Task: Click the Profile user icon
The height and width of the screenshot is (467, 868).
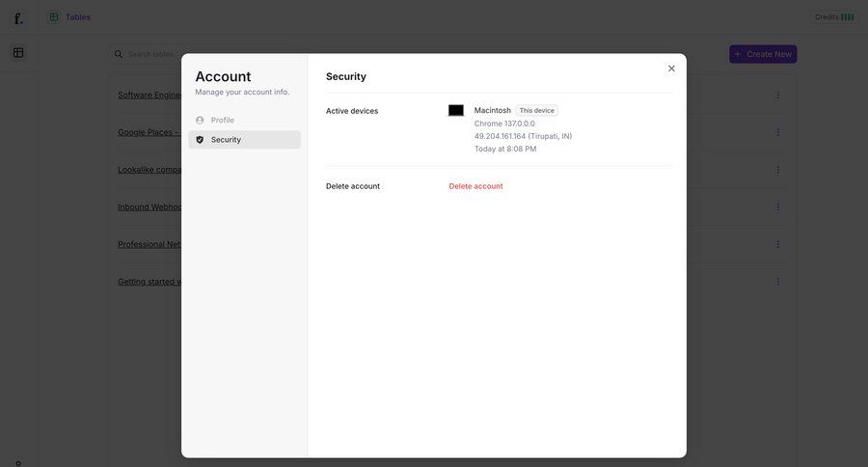Action: 200,121
